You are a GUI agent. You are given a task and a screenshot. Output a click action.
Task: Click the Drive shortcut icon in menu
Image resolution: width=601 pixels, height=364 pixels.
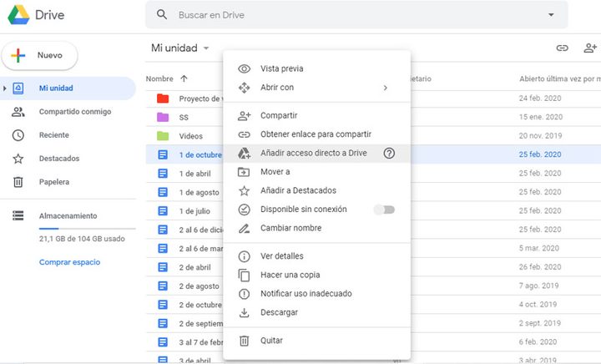click(x=244, y=154)
